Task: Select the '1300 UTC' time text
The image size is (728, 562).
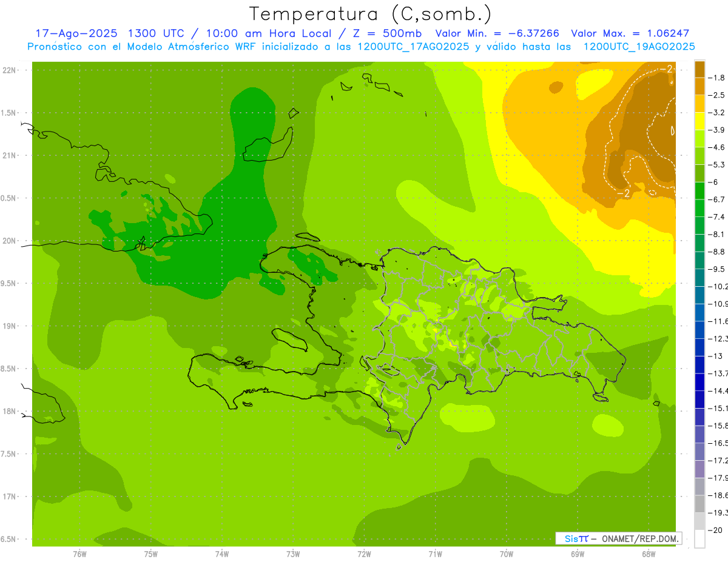Action: pyautogui.click(x=156, y=33)
